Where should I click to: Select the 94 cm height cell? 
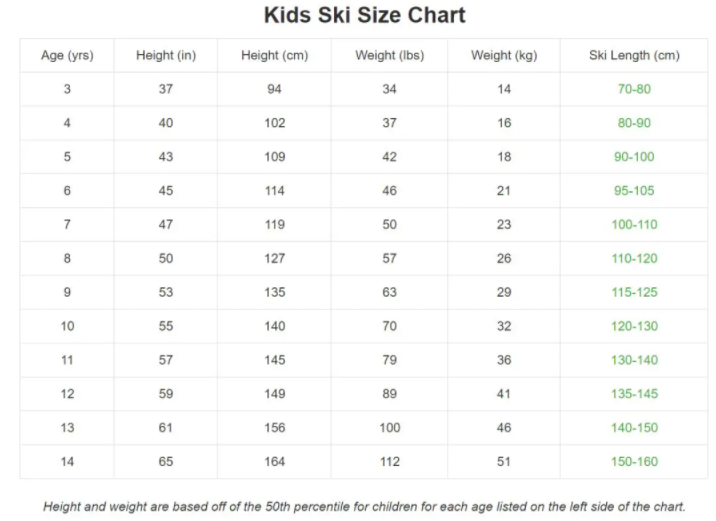tap(274, 89)
